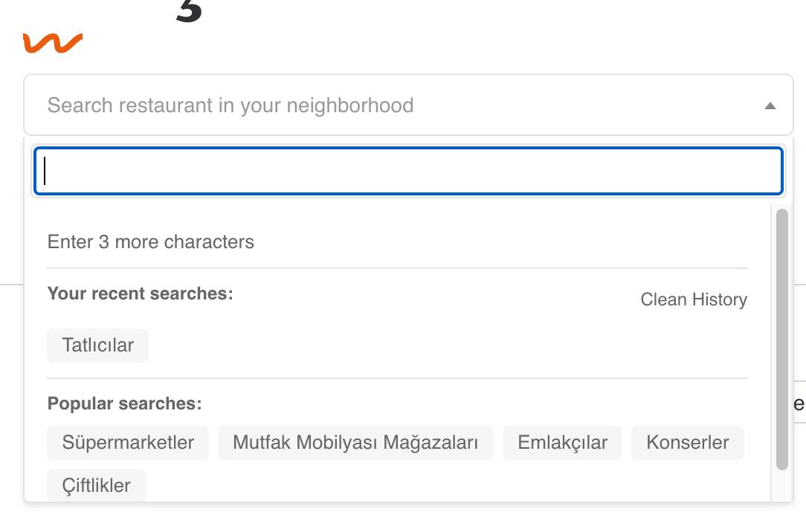Viewport: 806px width, 532px height.
Task: Click the 'Popular searches:' heading
Action: click(125, 403)
